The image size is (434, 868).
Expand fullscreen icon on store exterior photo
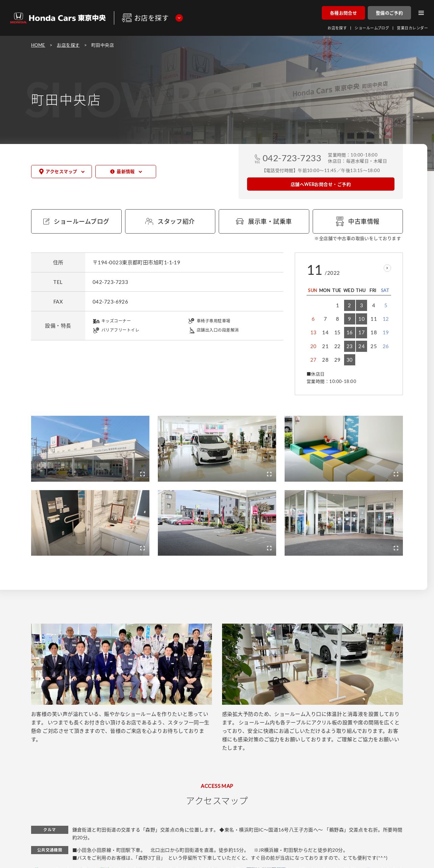point(142,474)
